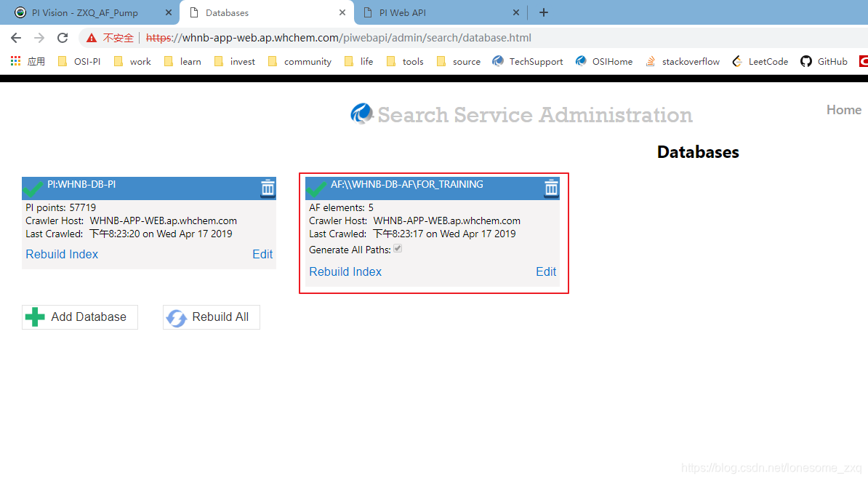Open the TechSupport bookmark
Image resolution: width=868 pixels, height=481 pixels.
click(x=528, y=62)
